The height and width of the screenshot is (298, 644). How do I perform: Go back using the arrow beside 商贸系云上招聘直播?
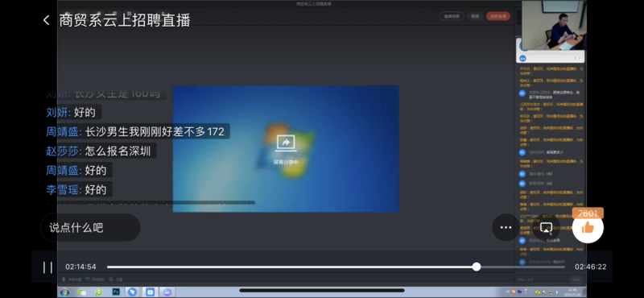point(46,20)
